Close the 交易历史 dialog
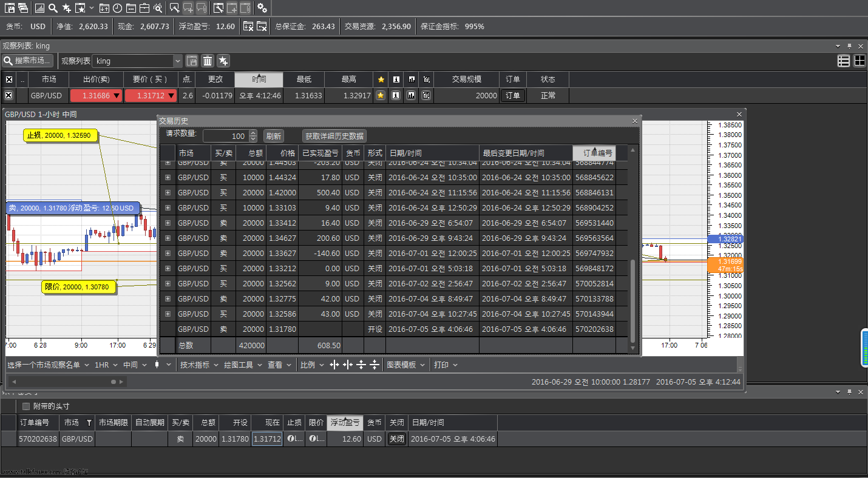This screenshot has height=478, width=868. 635,121
